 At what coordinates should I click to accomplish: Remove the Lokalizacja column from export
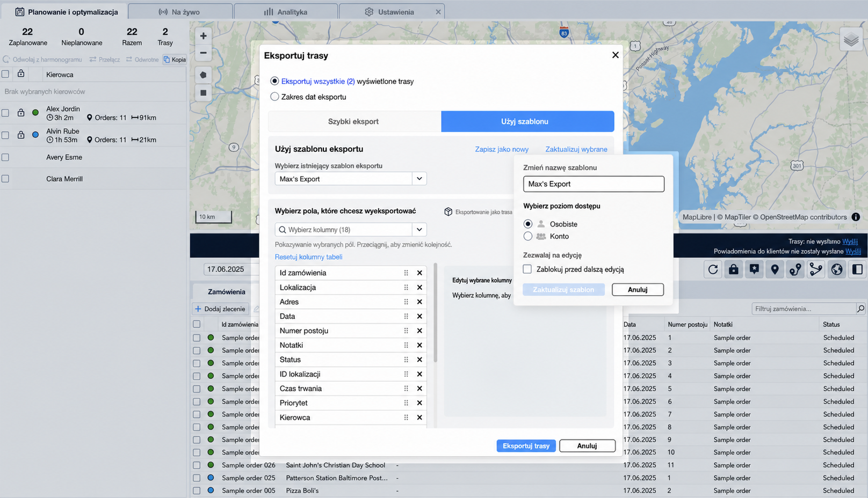[419, 288]
